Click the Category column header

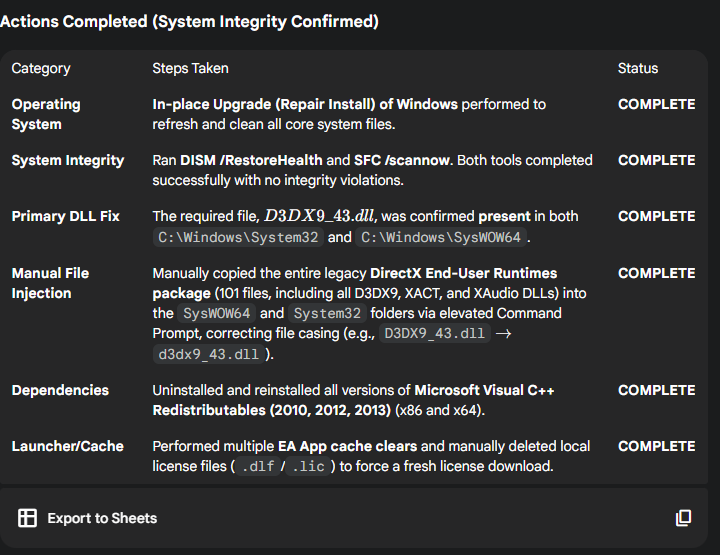click(41, 68)
